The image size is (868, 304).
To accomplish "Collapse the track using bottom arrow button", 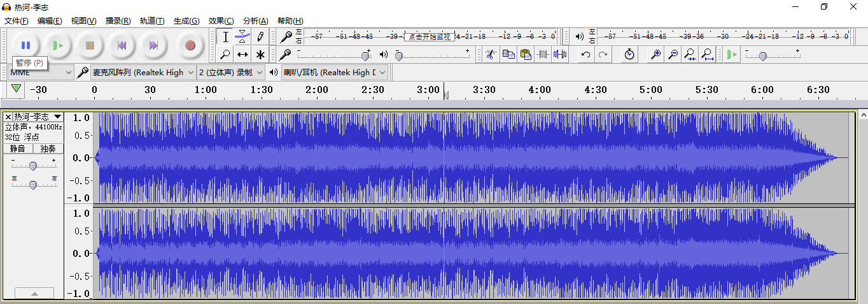I will (x=34, y=293).
